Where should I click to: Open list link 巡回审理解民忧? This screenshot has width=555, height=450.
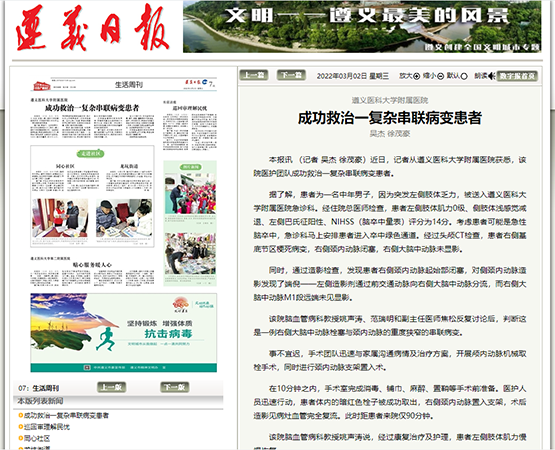click(x=47, y=427)
